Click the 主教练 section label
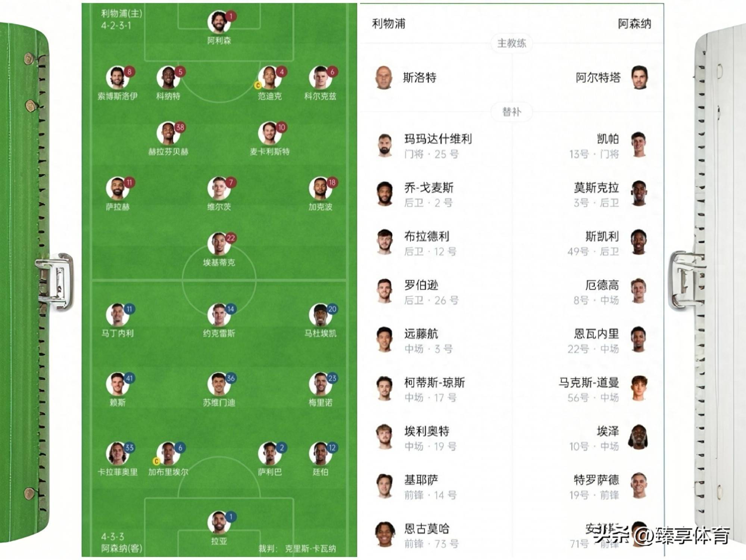The image size is (746, 560). click(x=511, y=43)
